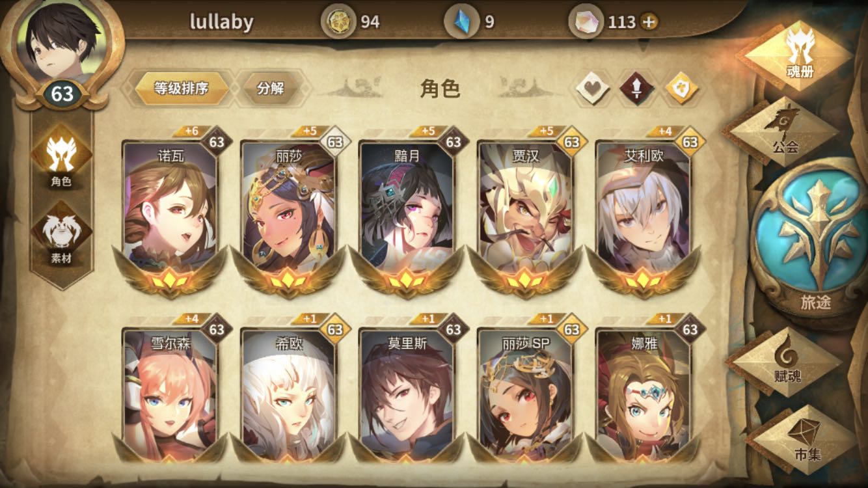Open the 等级排序 sort selector
868x488 pixels.
click(182, 88)
